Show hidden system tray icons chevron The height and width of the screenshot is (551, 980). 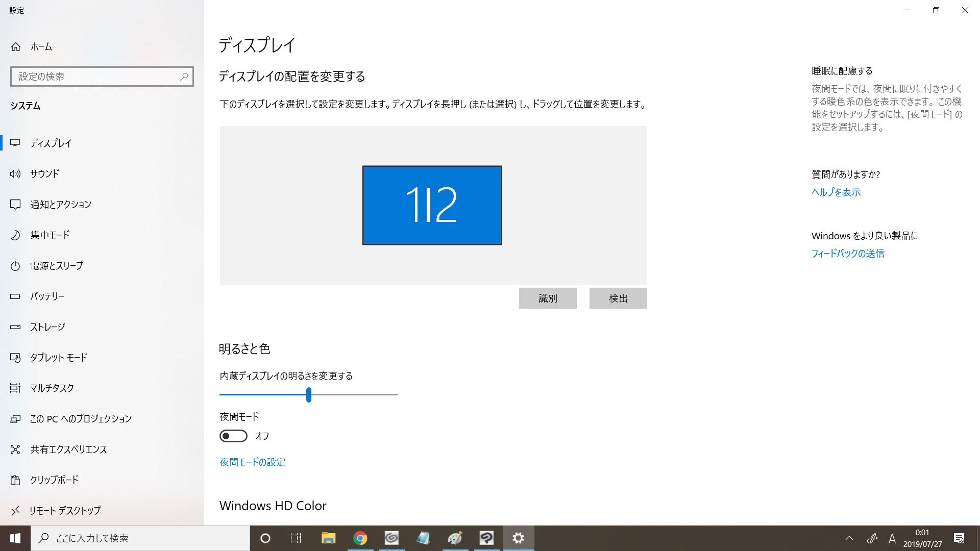(x=849, y=538)
